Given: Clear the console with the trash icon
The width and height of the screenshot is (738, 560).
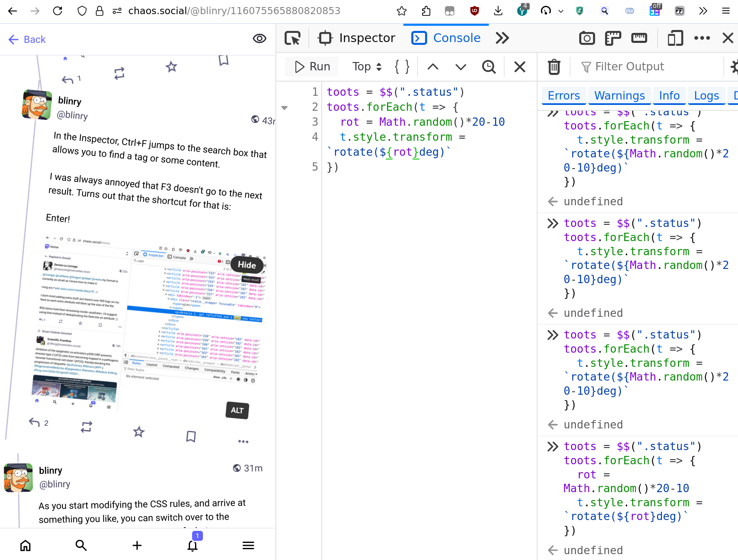Looking at the screenshot, I should tap(553, 67).
